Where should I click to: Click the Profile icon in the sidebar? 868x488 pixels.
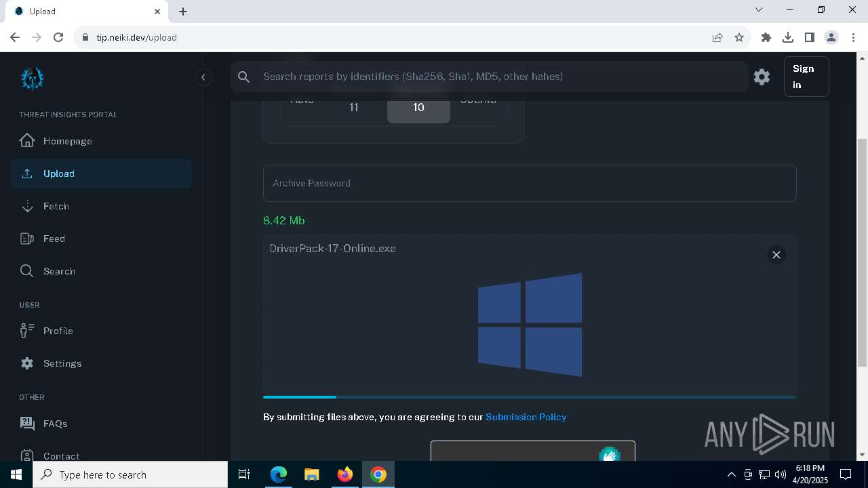tap(27, 331)
